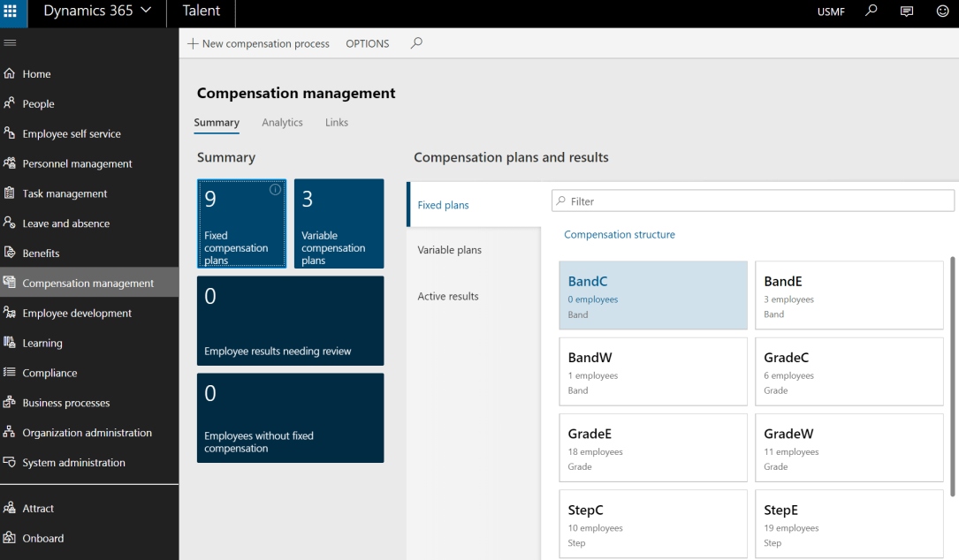959x560 pixels.
Task: Click the search magnifier in top bar
Action: (x=871, y=11)
